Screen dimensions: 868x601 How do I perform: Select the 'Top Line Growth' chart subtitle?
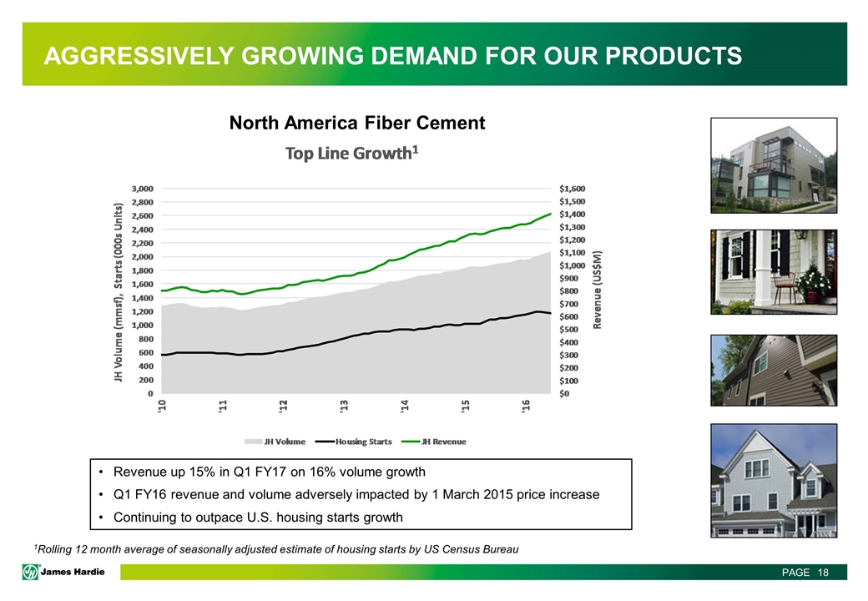tap(351, 153)
